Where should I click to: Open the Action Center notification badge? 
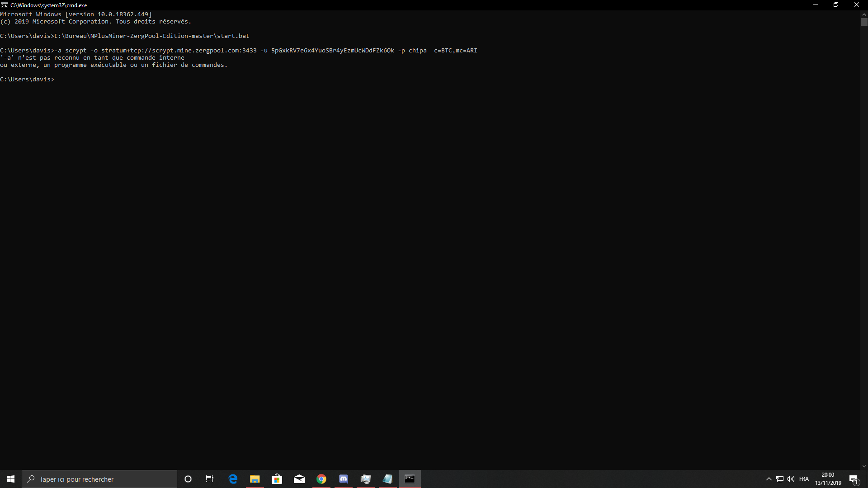[854, 479]
